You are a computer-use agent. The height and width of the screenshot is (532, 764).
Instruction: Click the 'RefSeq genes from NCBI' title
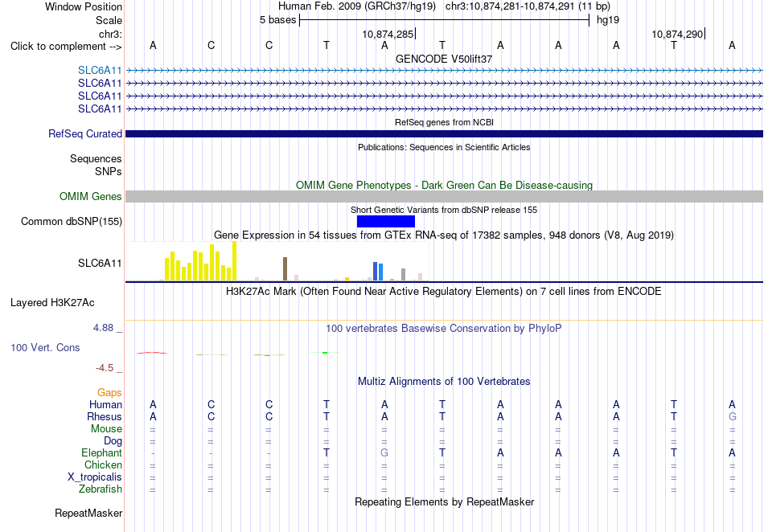(444, 122)
